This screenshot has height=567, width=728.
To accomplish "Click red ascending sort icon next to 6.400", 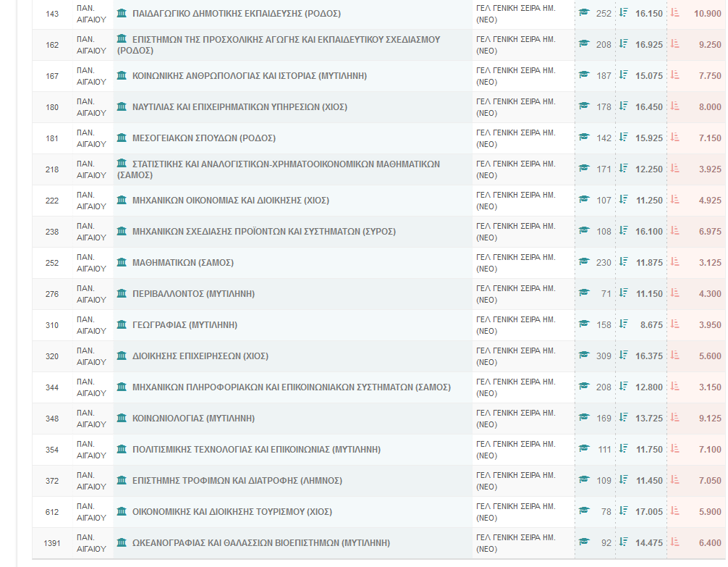I will [675, 542].
